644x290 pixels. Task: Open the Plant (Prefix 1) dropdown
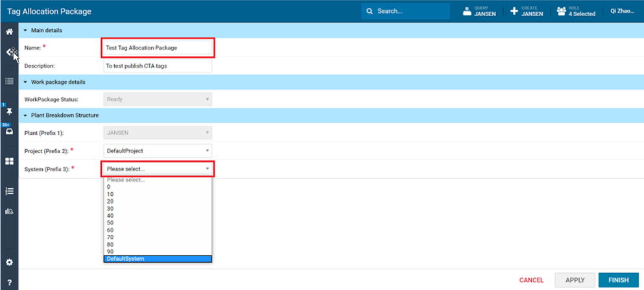tap(158, 133)
